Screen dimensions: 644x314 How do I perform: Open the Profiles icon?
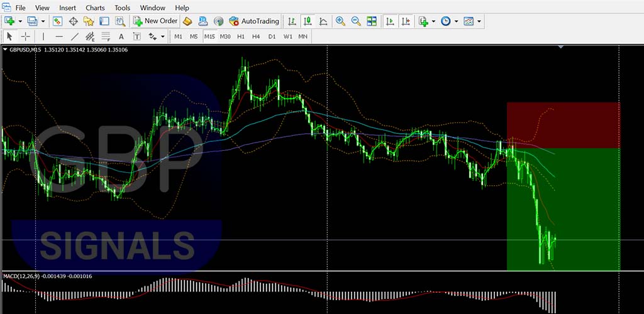[x=32, y=21]
